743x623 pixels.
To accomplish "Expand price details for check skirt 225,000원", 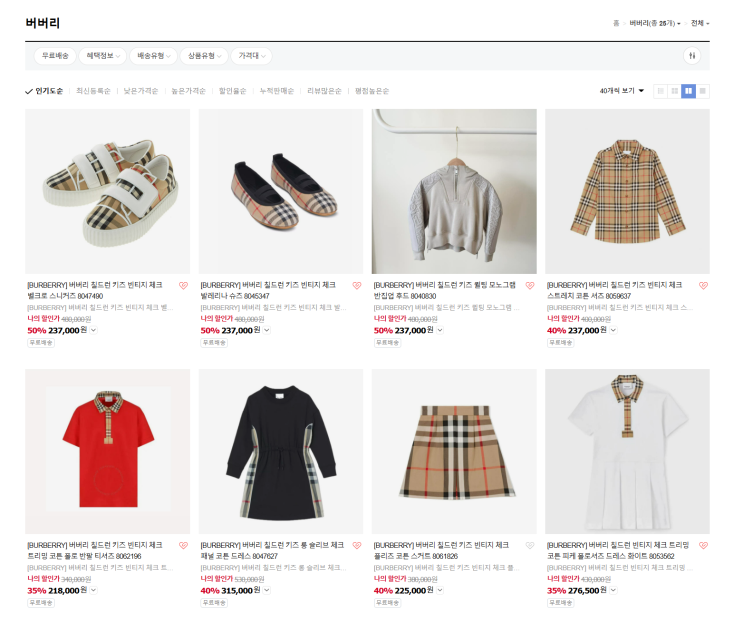I will (x=440, y=590).
